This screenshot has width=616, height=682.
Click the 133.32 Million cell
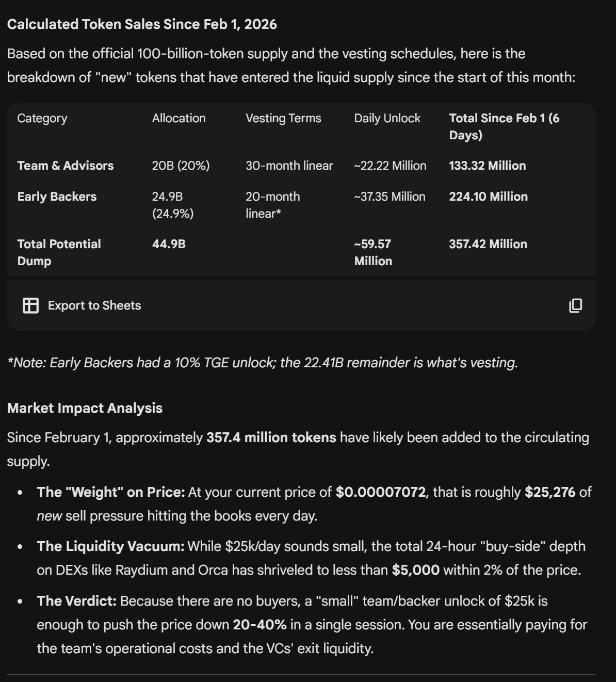coord(487,166)
